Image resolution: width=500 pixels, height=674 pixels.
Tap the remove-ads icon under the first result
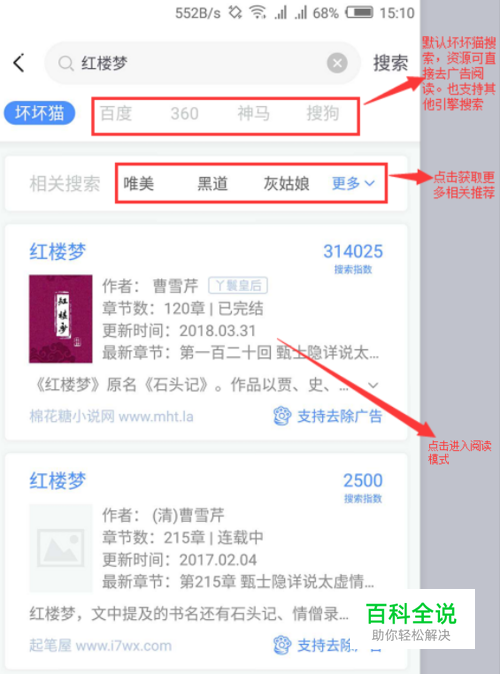point(282,416)
